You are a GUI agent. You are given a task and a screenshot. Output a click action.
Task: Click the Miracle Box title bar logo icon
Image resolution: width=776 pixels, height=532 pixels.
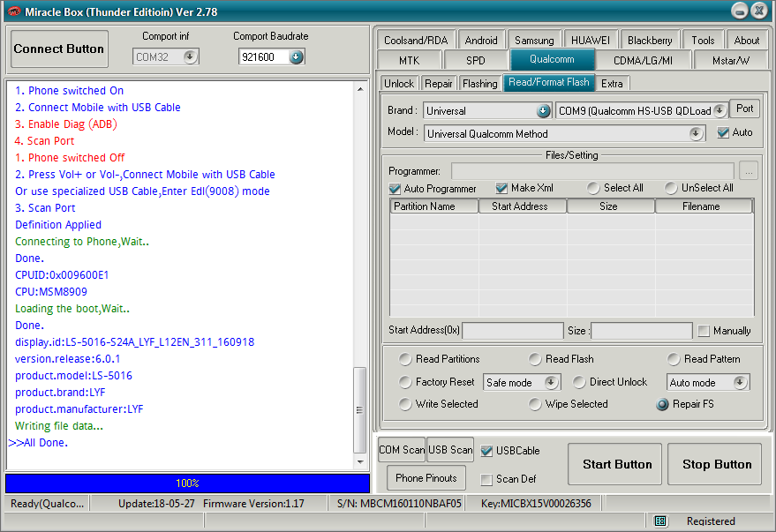click(x=14, y=11)
